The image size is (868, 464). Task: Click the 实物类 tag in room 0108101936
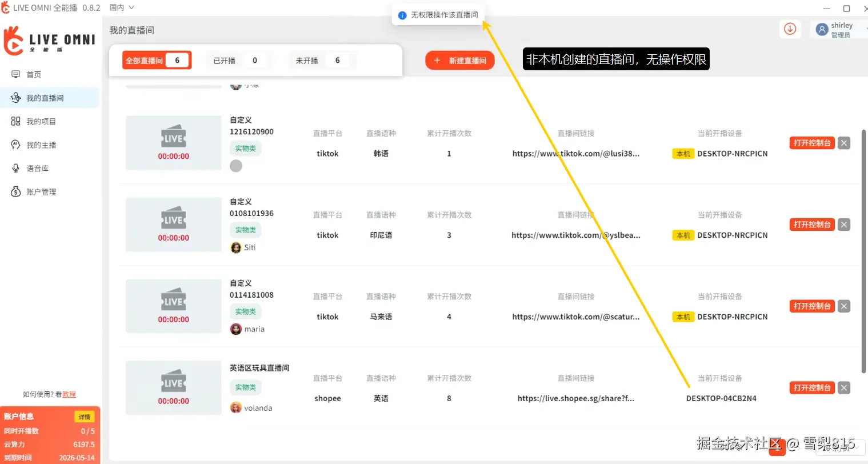pos(246,230)
